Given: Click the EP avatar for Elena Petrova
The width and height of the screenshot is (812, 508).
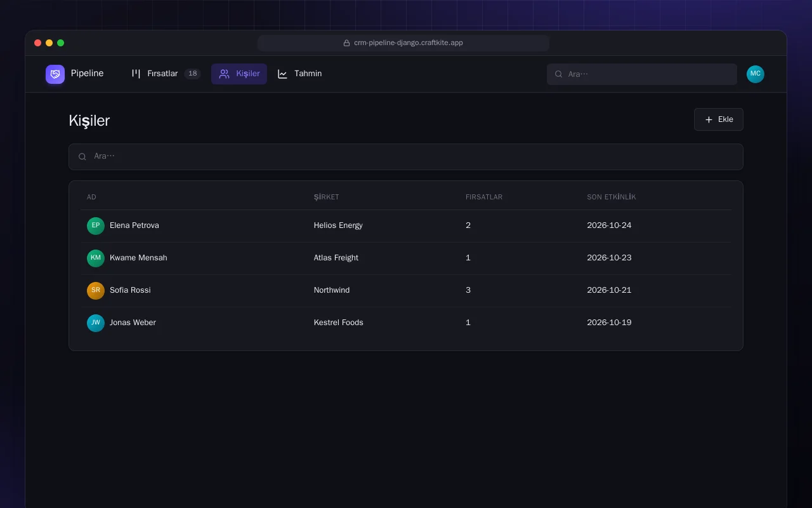Looking at the screenshot, I should pos(96,225).
